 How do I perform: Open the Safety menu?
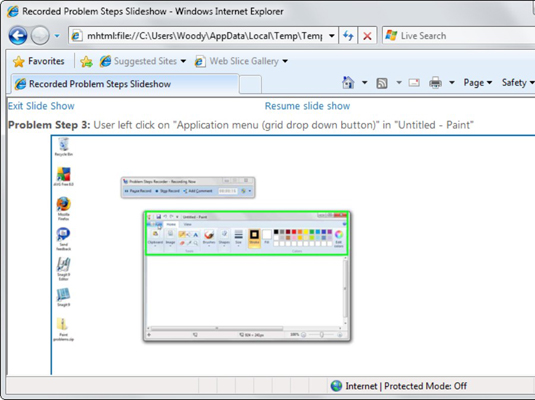(517, 83)
